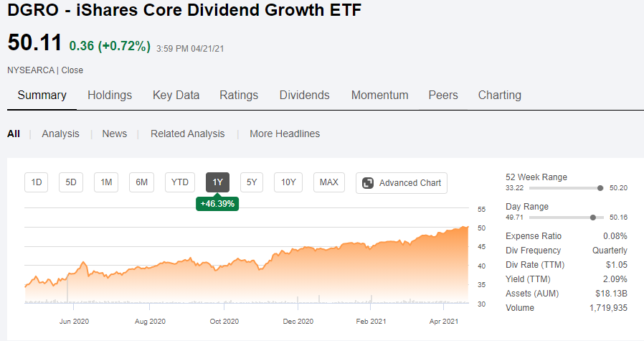The width and height of the screenshot is (644, 341).
Task: Click the chart's latest price point
Action: tap(468, 227)
